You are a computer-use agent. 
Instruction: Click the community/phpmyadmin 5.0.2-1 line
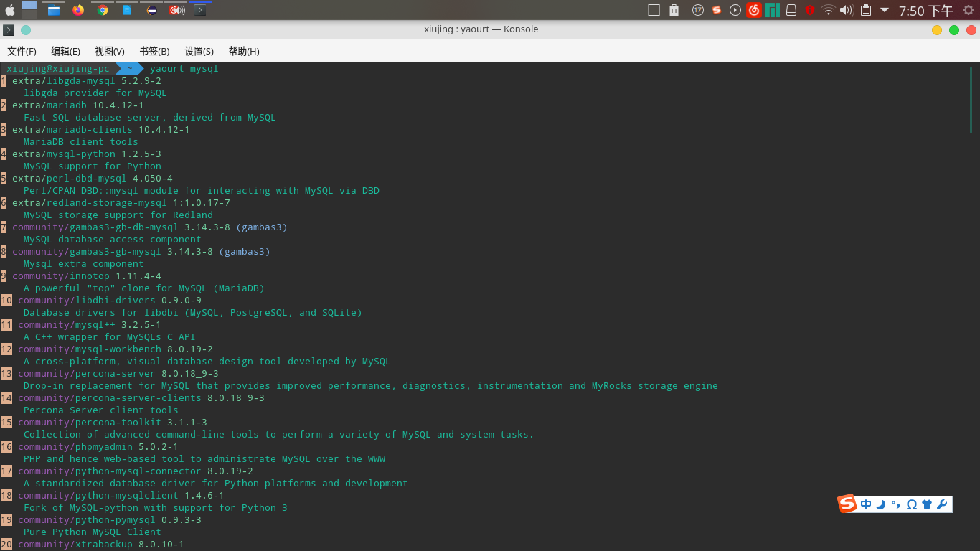(98, 447)
